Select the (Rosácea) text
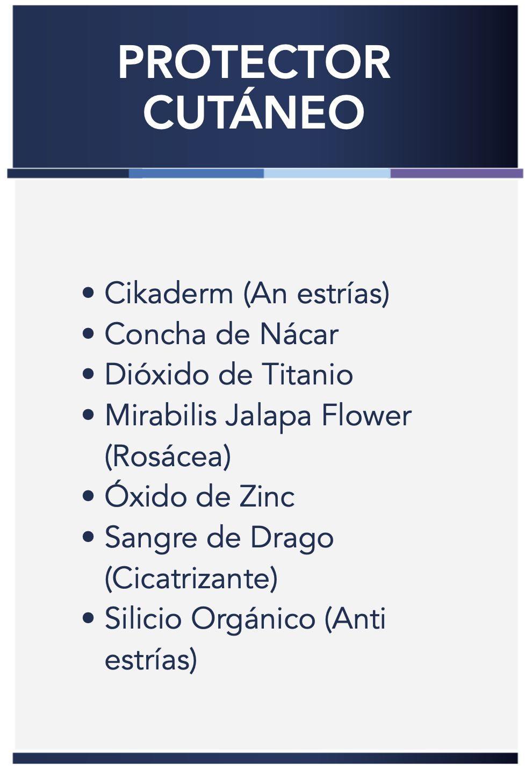Screen dimensions: 532x770 pos(168,457)
